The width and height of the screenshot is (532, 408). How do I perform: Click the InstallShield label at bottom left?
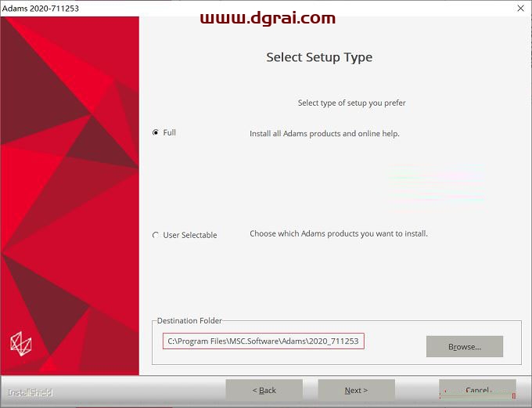pos(30,392)
